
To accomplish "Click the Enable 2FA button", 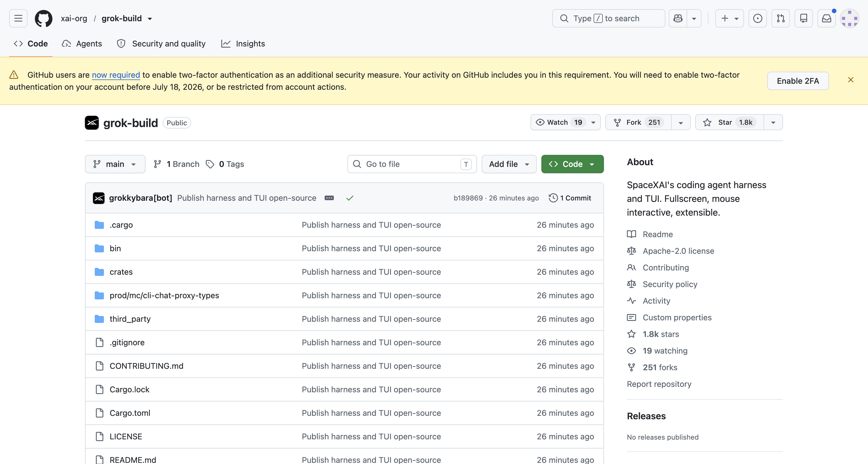I will click(x=798, y=81).
